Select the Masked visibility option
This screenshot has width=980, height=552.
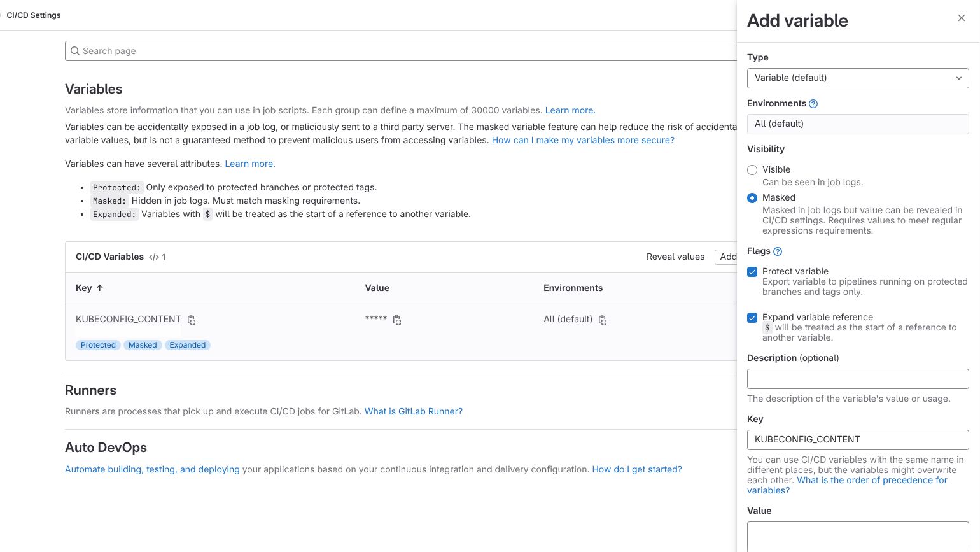coord(752,198)
